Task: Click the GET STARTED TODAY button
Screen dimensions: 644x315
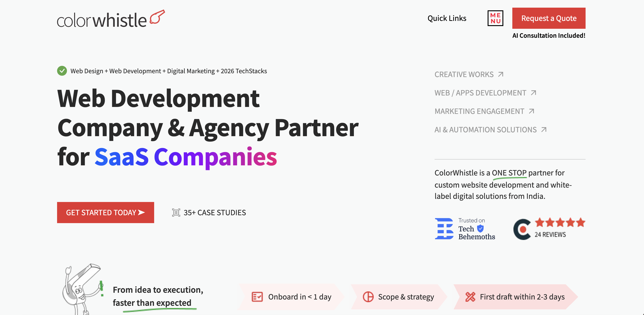Action: pos(106,213)
